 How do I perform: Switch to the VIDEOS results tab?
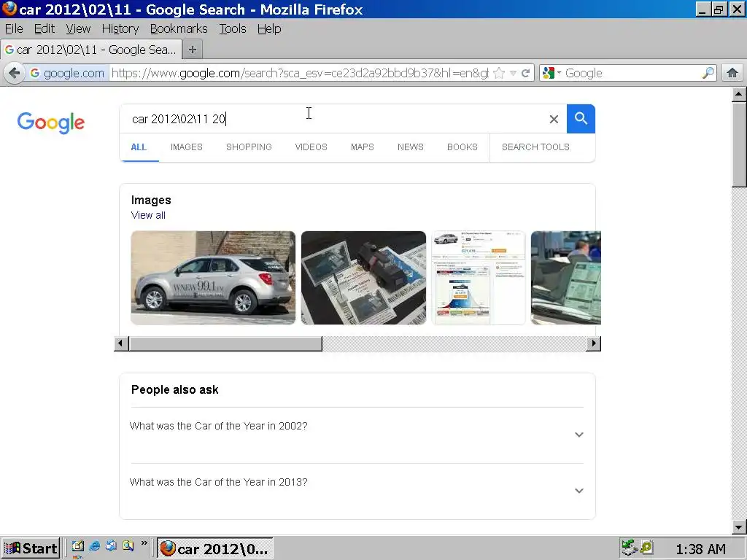click(x=311, y=147)
